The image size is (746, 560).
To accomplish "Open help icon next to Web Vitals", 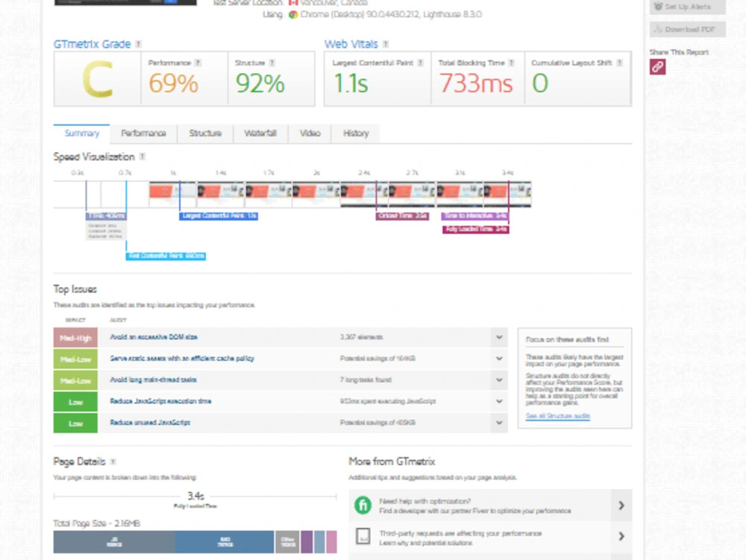I will point(386,44).
